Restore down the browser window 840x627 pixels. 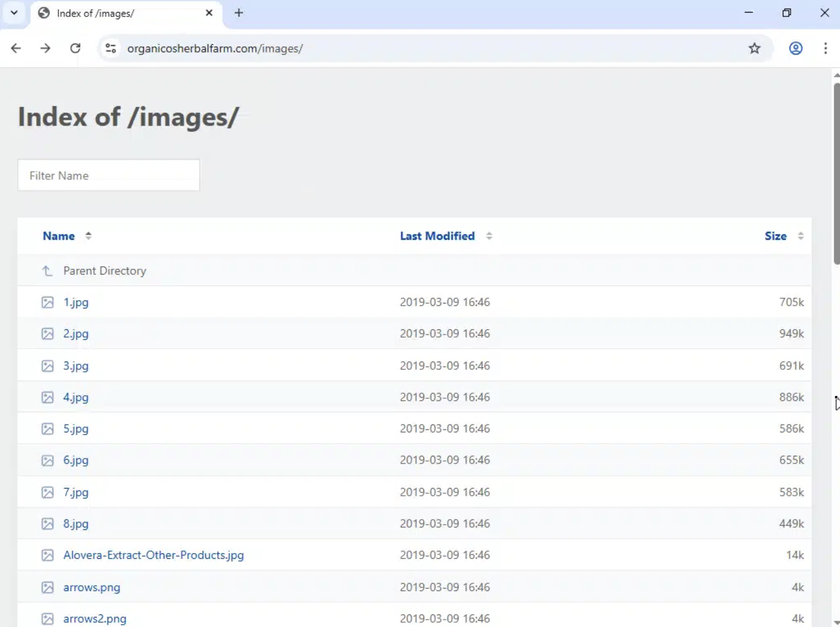pos(787,13)
